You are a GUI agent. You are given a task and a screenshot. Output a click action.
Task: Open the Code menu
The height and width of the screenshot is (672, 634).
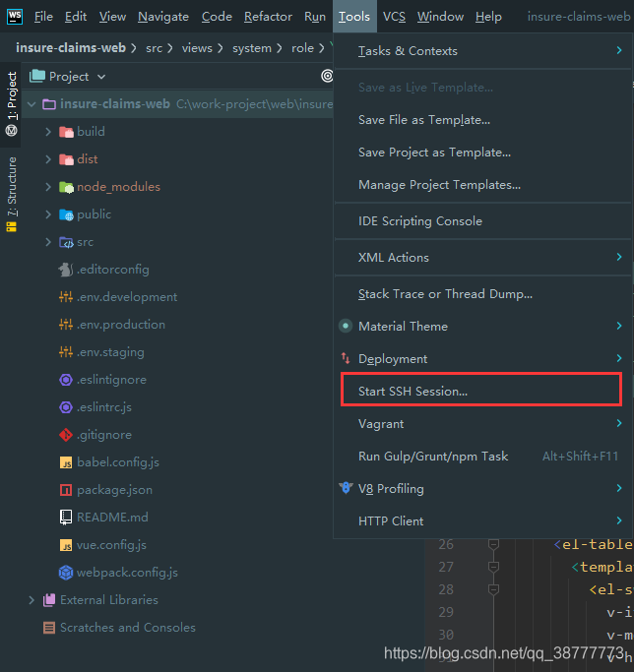pyautogui.click(x=217, y=17)
